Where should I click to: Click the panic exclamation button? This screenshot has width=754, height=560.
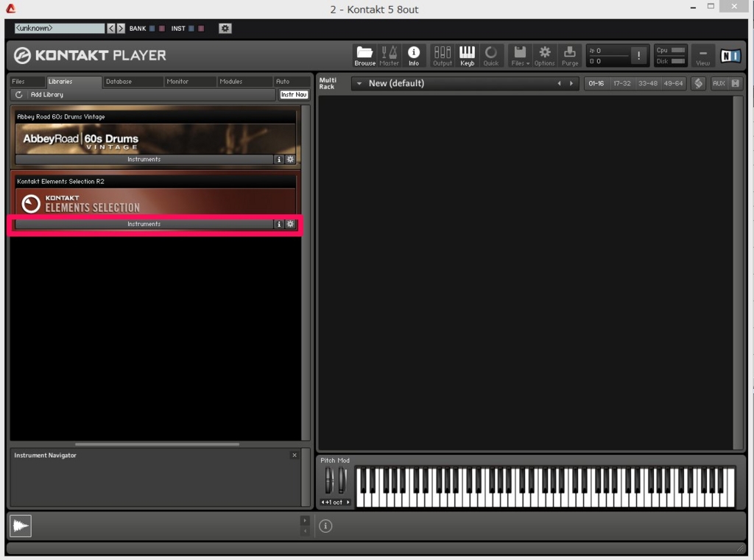point(638,56)
